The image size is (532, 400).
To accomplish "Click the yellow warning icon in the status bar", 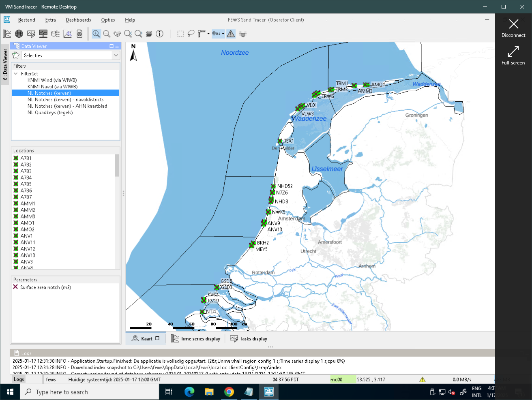I will 422,379.
